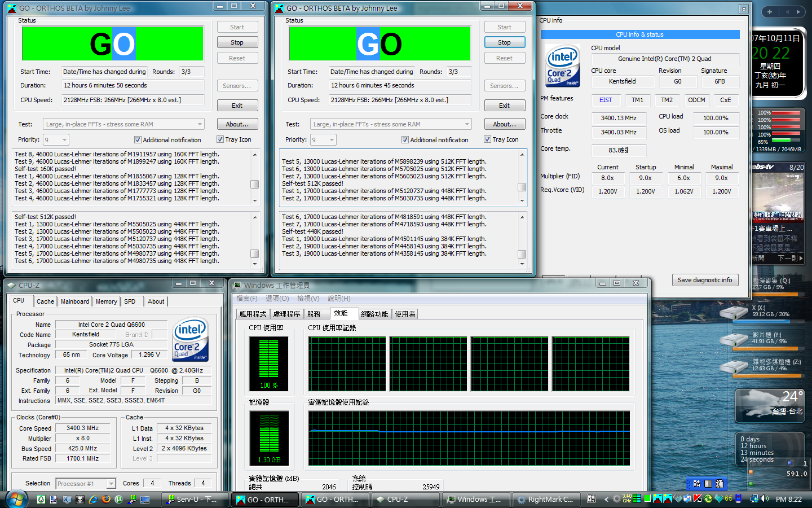
Task: Click the Intel Core 2 Quad logo in CPU info
Action: (562, 65)
